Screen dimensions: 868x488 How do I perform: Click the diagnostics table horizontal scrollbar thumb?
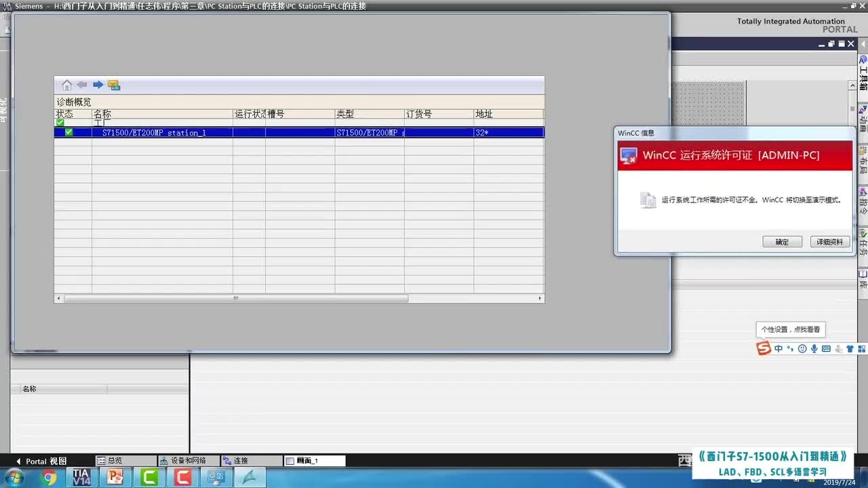point(236,298)
